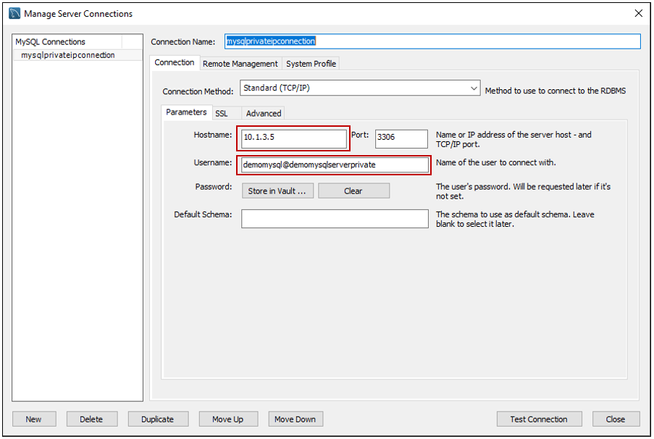Click the 'Connection Name:' label
This screenshot has width=654, height=439.
pyautogui.click(x=183, y=42)
